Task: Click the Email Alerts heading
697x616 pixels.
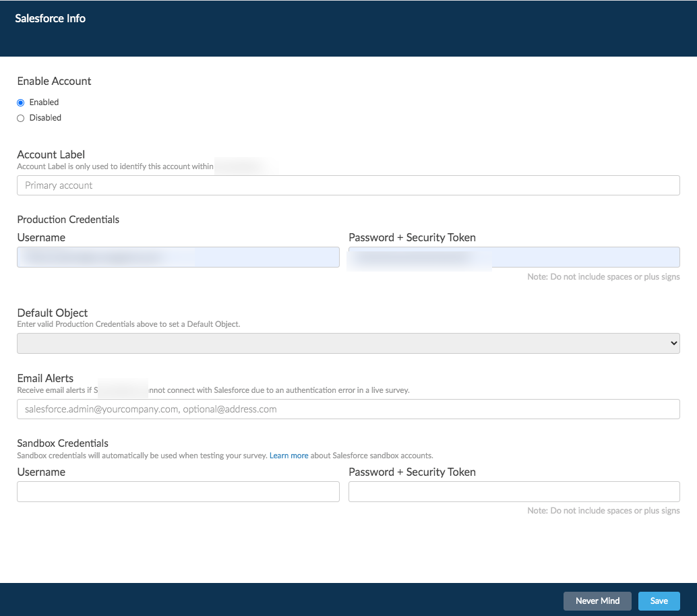Action: coord(45,378)
